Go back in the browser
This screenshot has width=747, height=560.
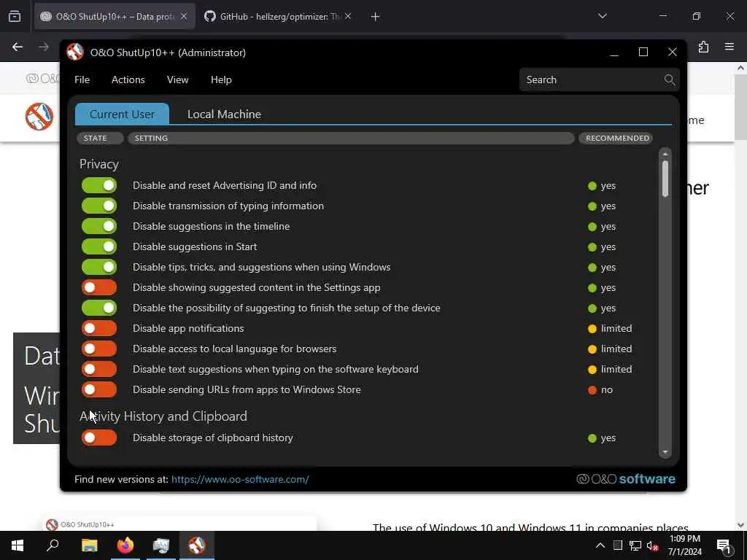point(18,47)
